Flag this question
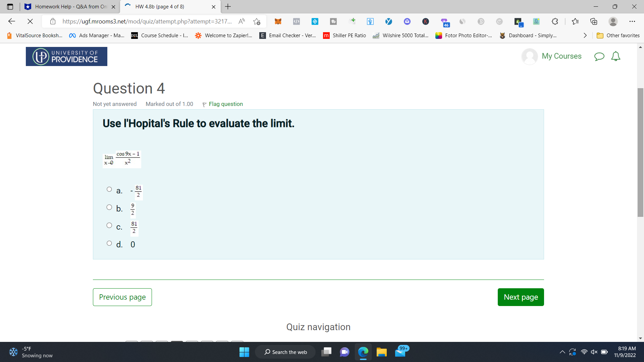 pos(222,104)
